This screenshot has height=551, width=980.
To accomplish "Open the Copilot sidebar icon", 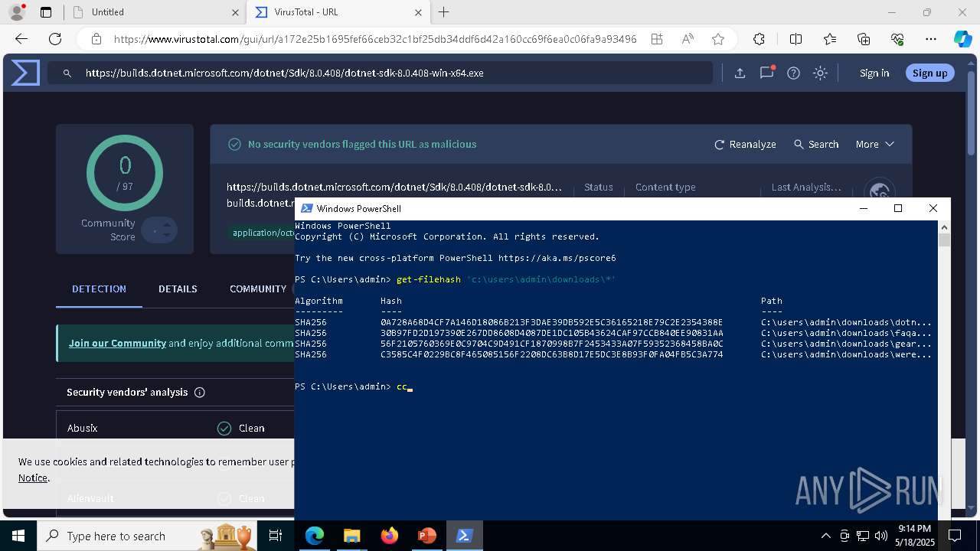I will 962,39.
